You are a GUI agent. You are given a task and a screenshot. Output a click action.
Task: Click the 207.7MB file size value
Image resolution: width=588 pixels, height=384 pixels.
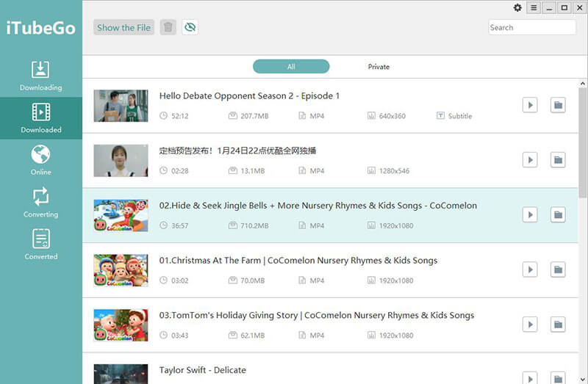point(254,116)
